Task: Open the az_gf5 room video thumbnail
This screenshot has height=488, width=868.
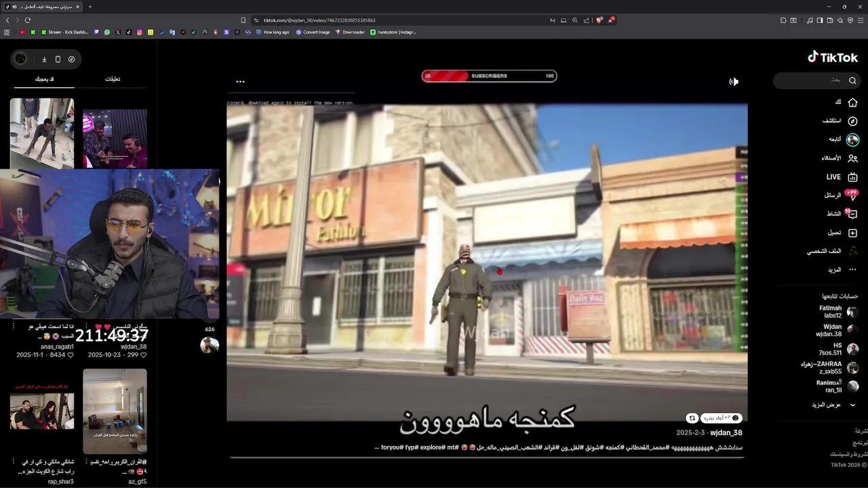Action: tap(115, 411)
